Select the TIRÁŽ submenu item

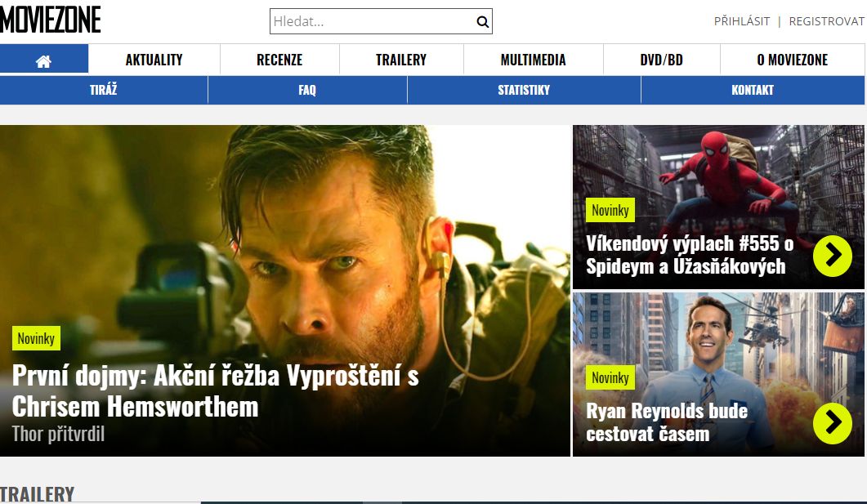coord(104,90)
